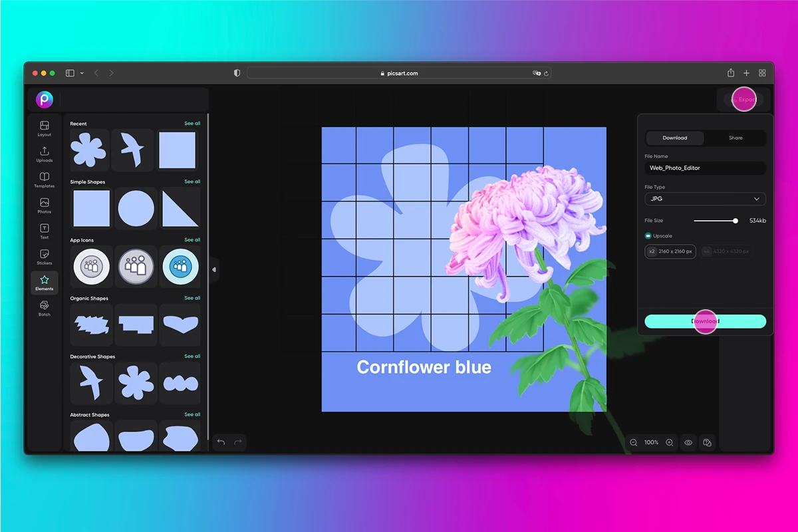Expand Safari's sidebar dropdown arrow in the toolbar
Screen dimensions: 798x532
pyautogui.click(x=82, y=73)
